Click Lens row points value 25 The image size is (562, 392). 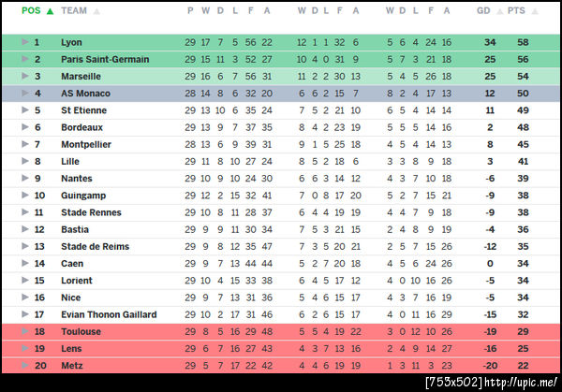[523, 348]
